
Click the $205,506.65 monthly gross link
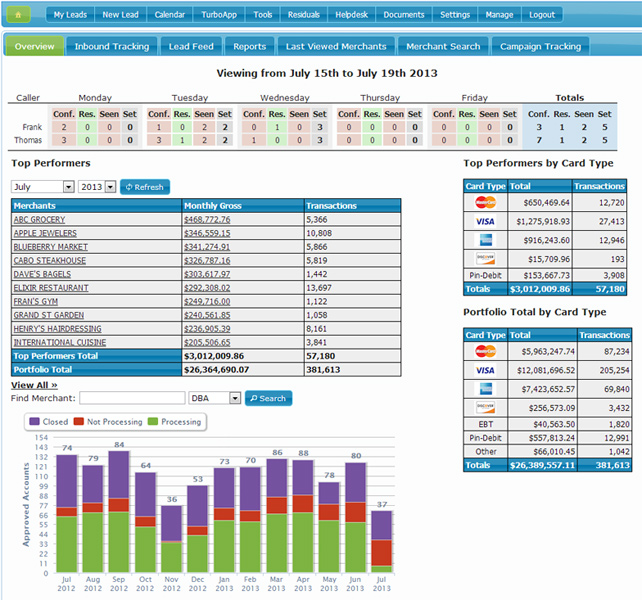coord(207,342)
